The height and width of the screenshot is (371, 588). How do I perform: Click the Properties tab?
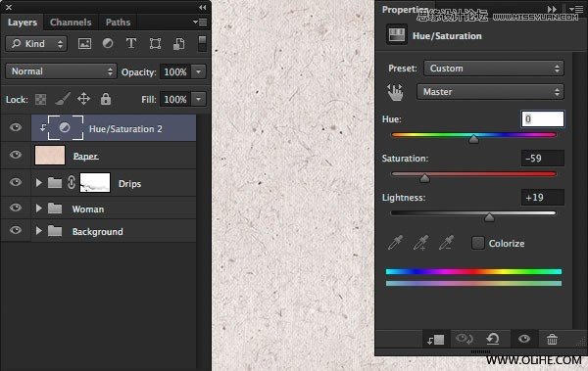[x=405, y=10]
